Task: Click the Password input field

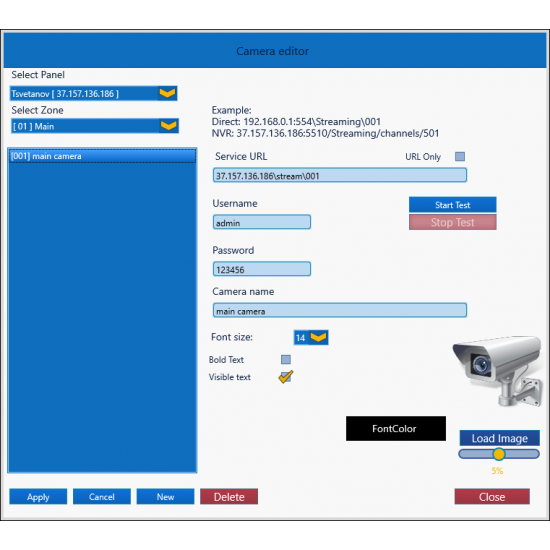Action: coord(262,269)
